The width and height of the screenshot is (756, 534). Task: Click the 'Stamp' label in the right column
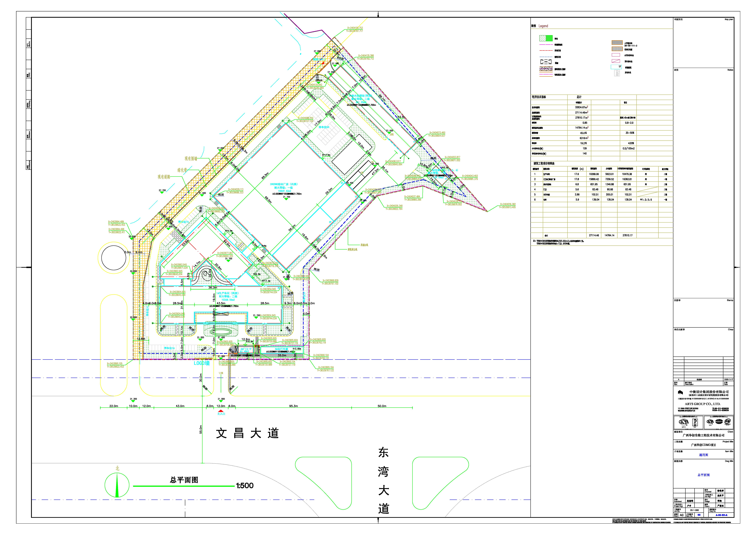tap(730, 300)
